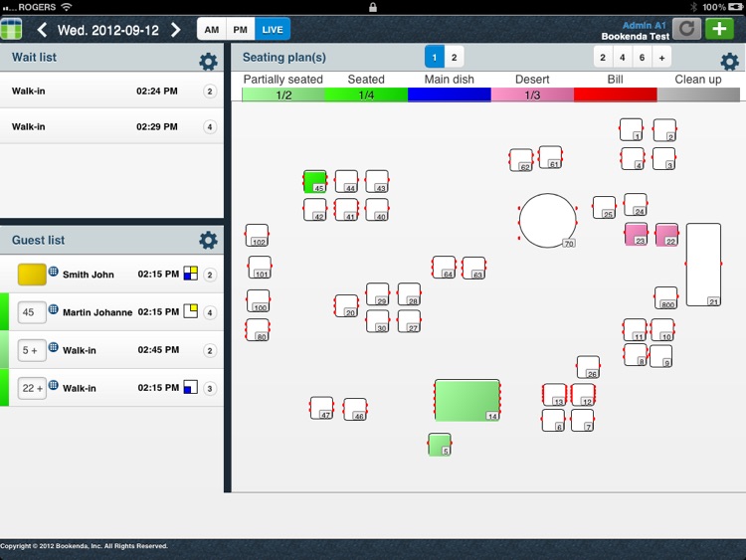Filter tables for 4 guests
This screenshot has width=746, height=560.
[x=623, y=57]
